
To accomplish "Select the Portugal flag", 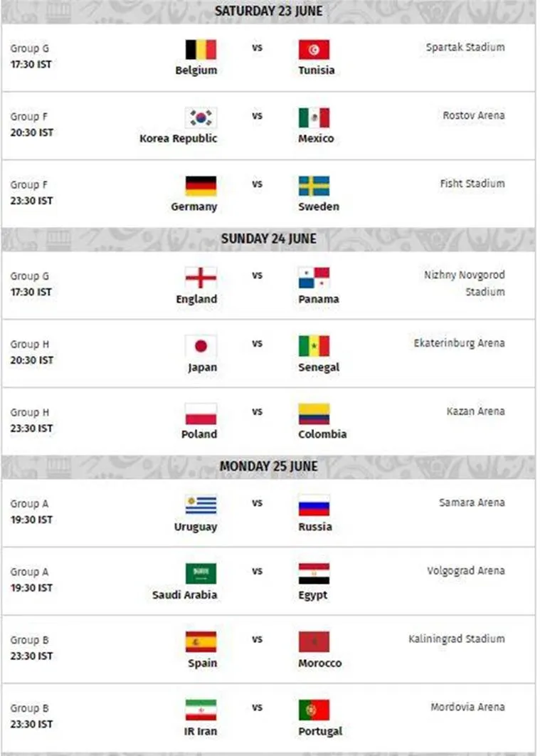I will click(x=314, y=710).
